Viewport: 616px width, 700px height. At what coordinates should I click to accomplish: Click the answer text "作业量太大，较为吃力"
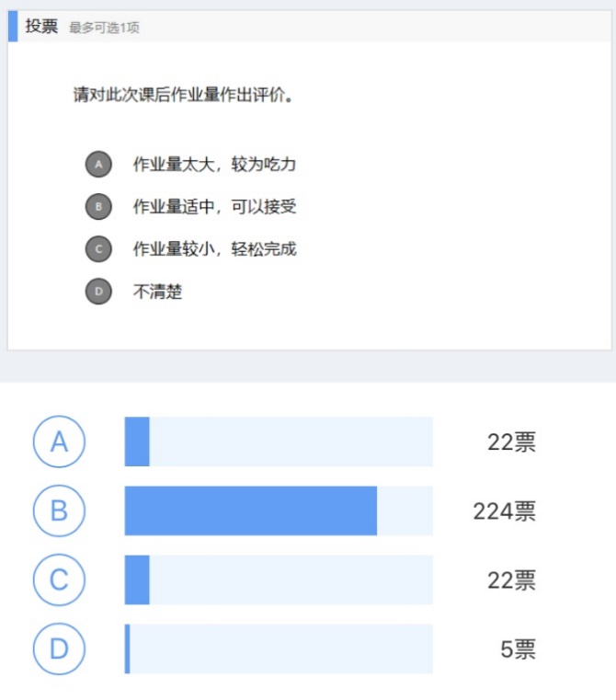point(214,165)
